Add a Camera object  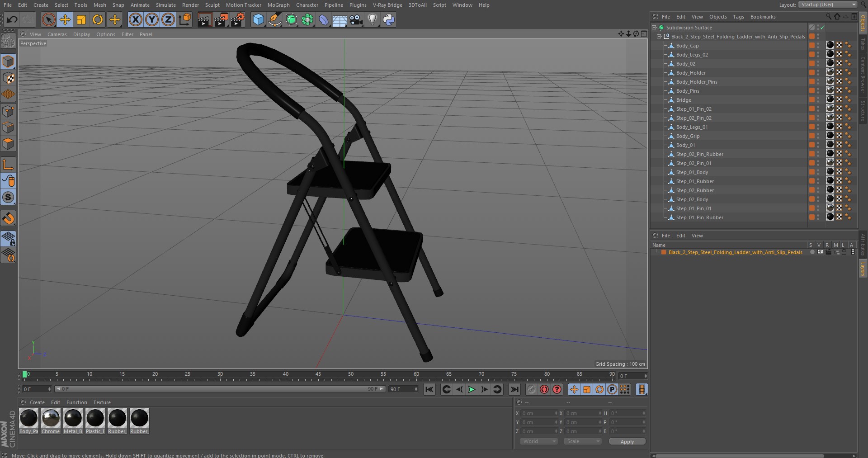click(x=356, y=19)
